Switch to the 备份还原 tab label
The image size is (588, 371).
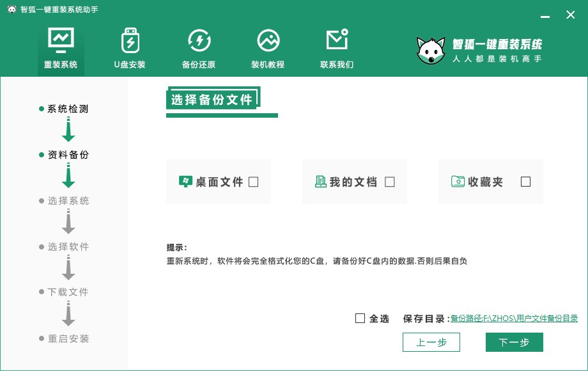pyautogui.click(x=199, y=65)
